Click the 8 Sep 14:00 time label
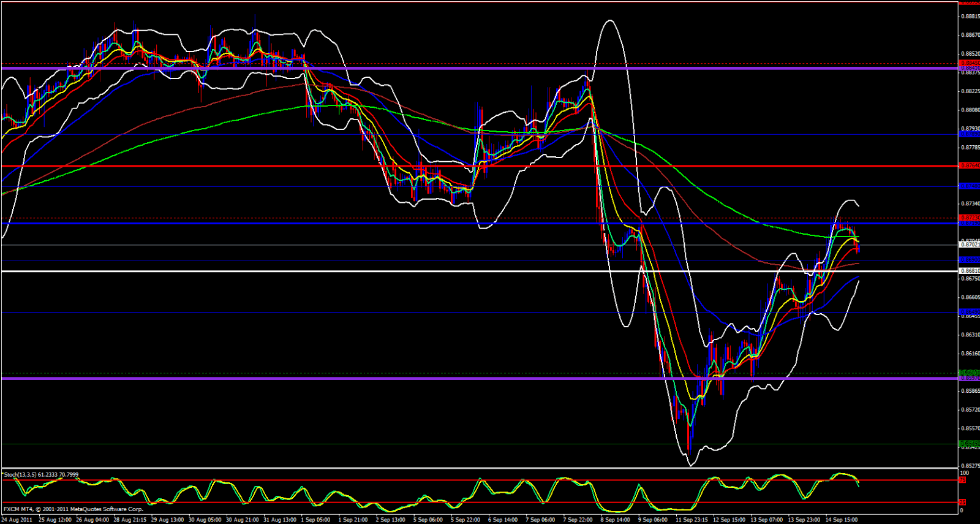The width and height of the screenshot is (980, 524). (x=615, y=520)
